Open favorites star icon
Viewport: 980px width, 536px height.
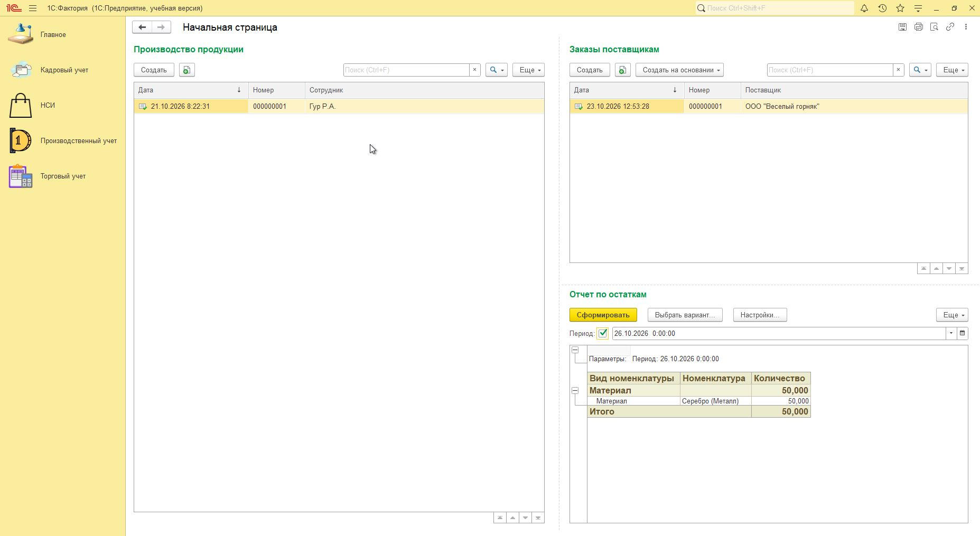coord(900,8)
